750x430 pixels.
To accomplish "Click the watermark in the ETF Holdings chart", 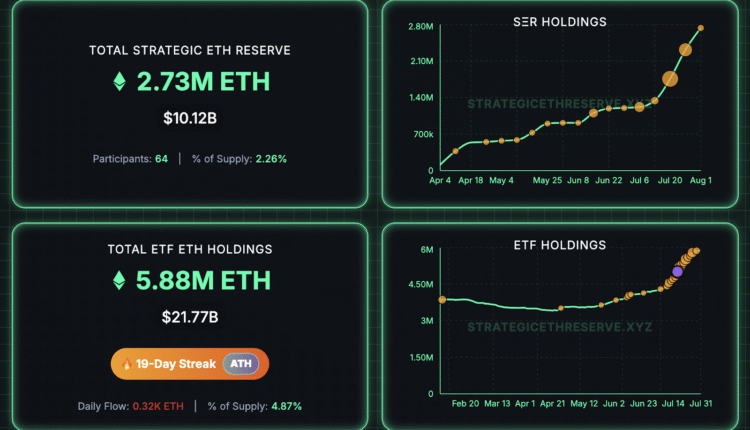I will [x=556, y=326].
